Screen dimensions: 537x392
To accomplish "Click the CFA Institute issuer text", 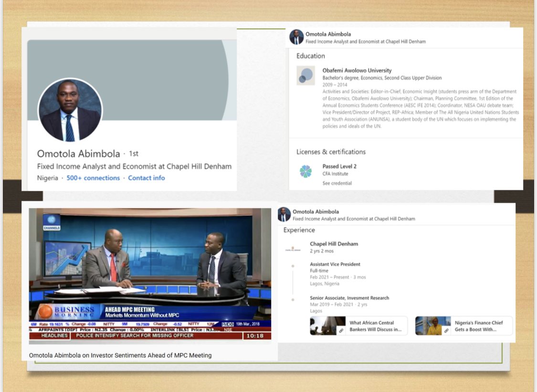I will pyautogui.click(x=335, y=174).
